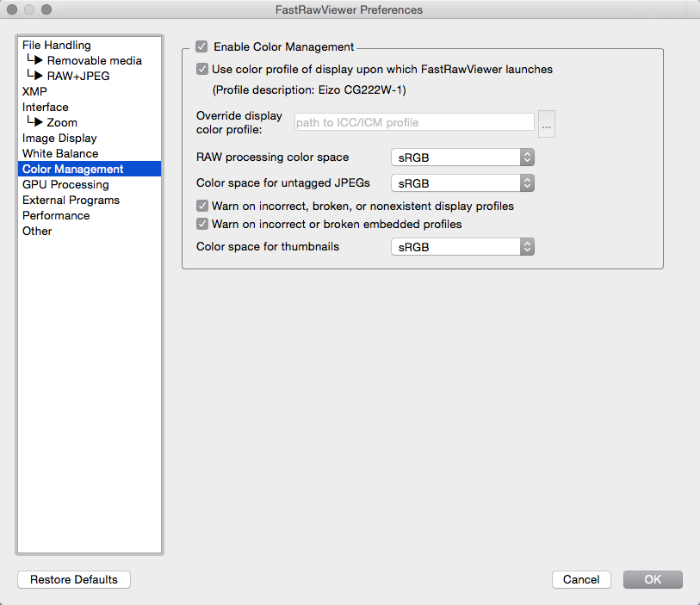This screenshot has height=605, width=700.
Task: Open Color space for untagged JPEGs dropdown
Action: [462, 183]
